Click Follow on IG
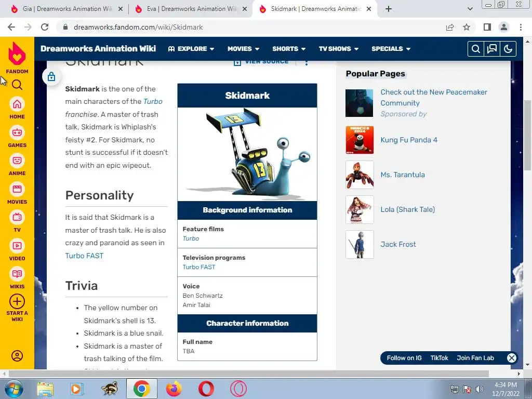Image resolution: width=532 pixels, height=399 pixels. (x=404, y=358)
